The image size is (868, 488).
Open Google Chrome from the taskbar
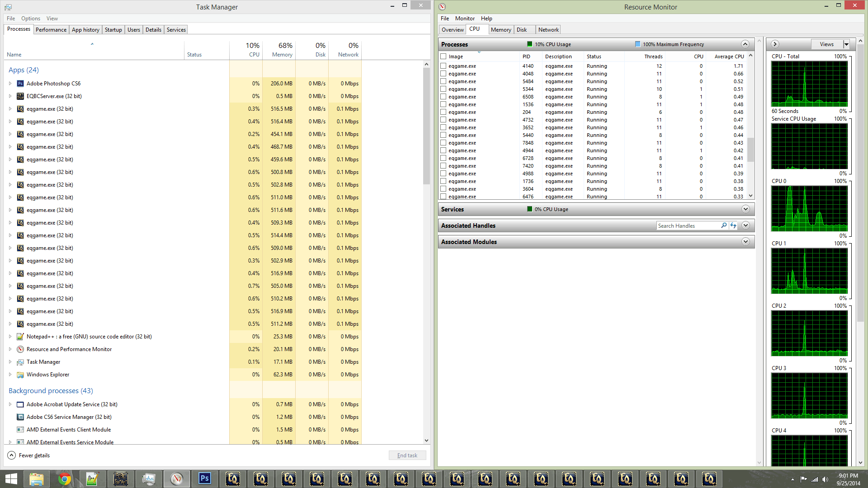pos(65,479)
